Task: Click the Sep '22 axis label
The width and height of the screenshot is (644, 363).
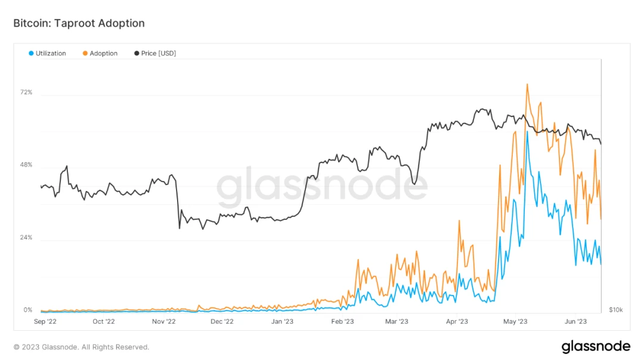Action: click(45, 321)
